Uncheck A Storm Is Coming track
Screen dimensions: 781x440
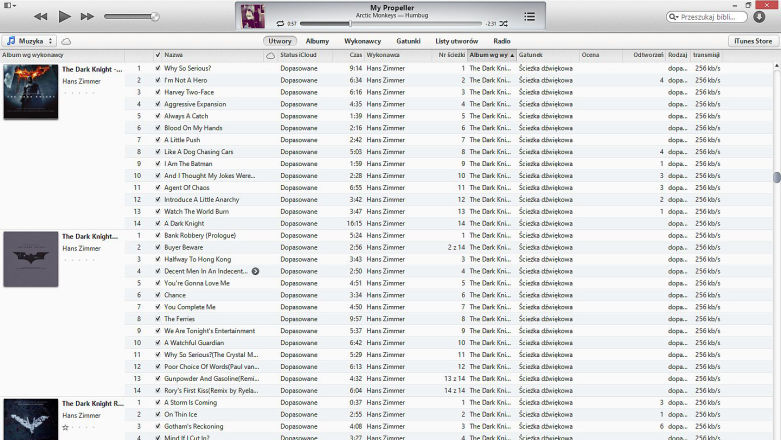point(158,403)
